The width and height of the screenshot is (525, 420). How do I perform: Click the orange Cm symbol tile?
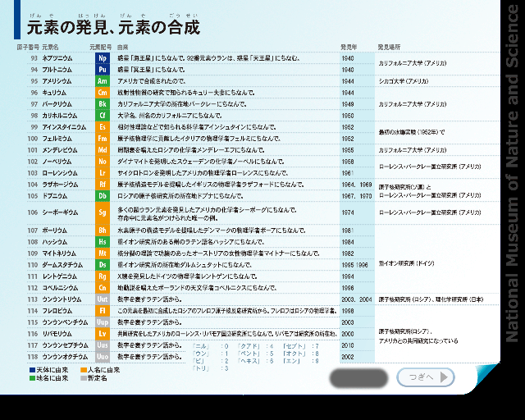click(x=103, y=93)
